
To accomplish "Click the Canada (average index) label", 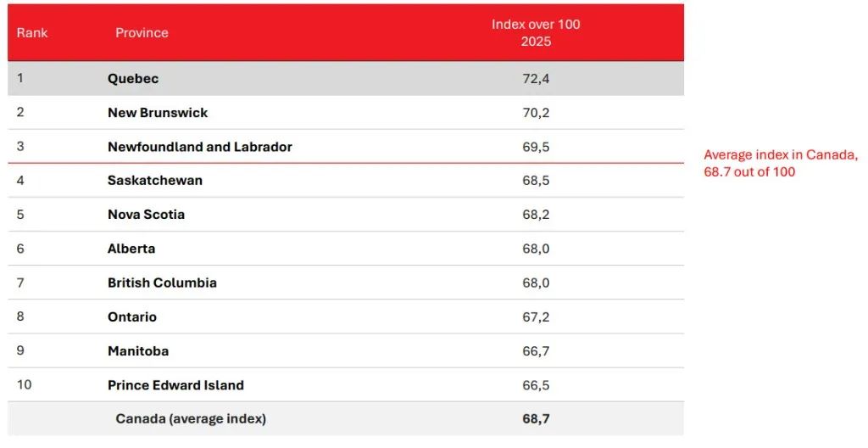I will click(191, 418).
